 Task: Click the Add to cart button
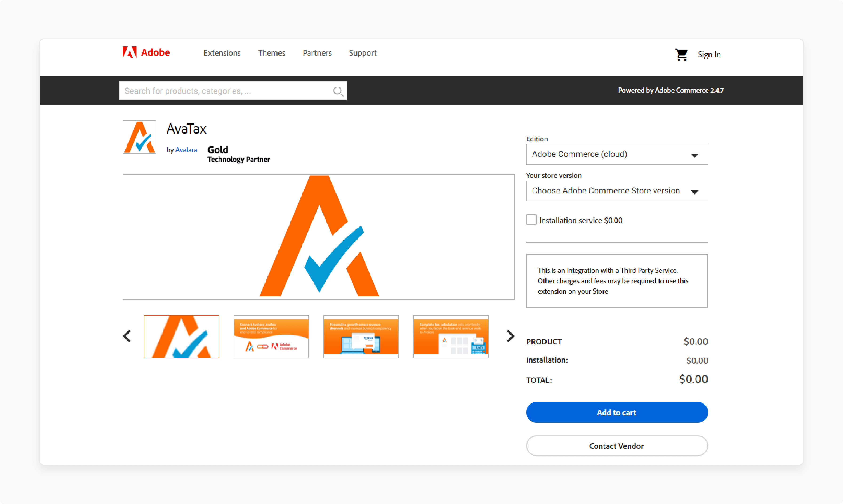click(616, 412)
